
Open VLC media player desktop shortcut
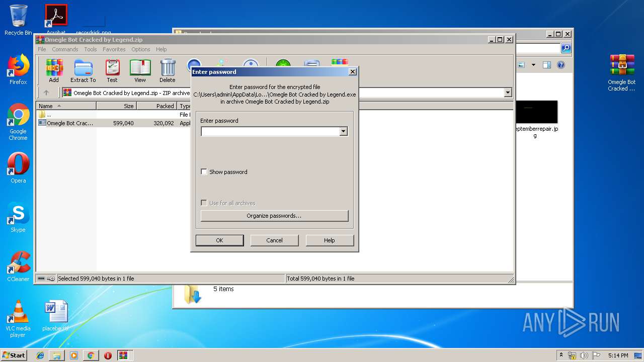(x=18, y=319)
